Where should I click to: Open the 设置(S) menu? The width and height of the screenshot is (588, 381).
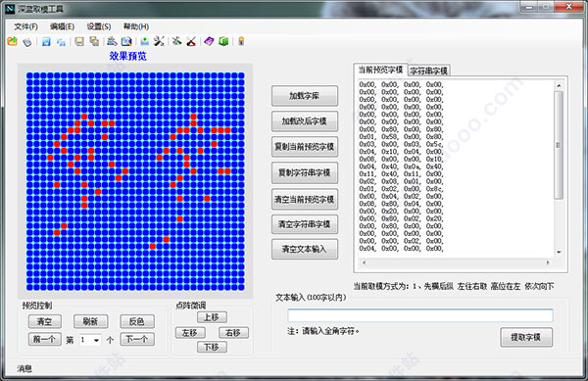[x=99, y=26]
